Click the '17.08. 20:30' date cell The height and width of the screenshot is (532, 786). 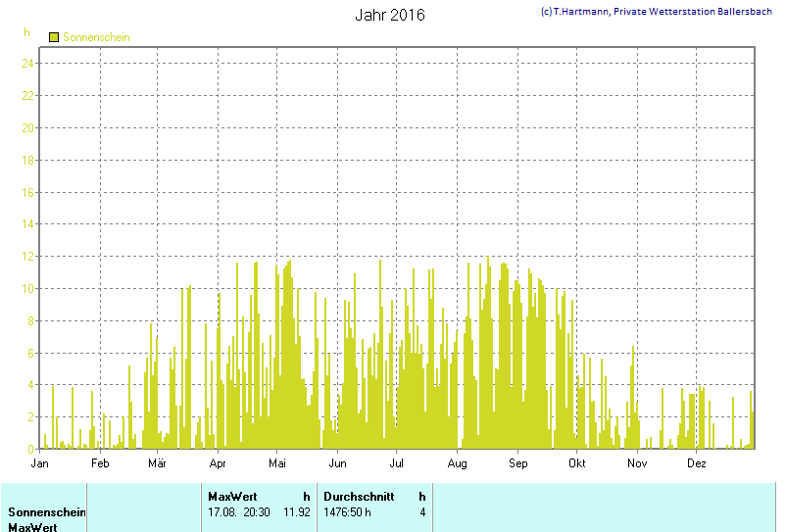click(240, 512)
